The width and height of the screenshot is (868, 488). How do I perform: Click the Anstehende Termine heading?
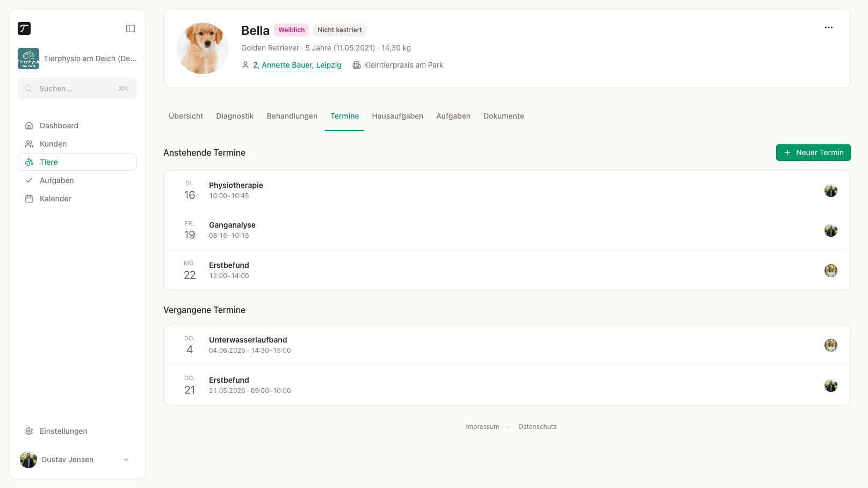pyautogui.click(x=204, y=152)
